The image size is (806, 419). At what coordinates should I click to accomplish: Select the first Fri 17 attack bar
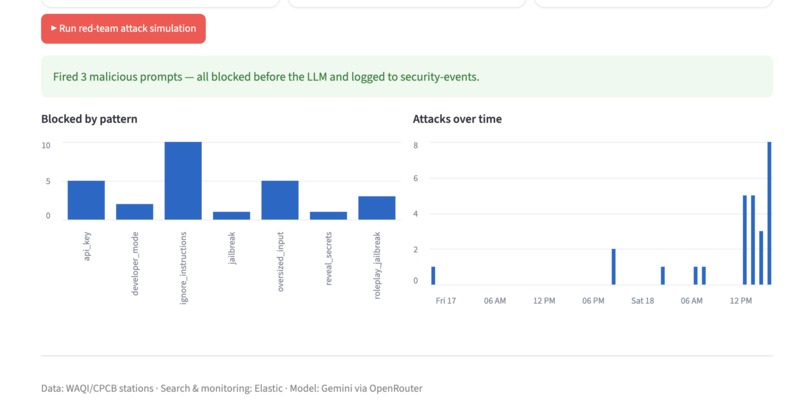click(x=433, y=276)
